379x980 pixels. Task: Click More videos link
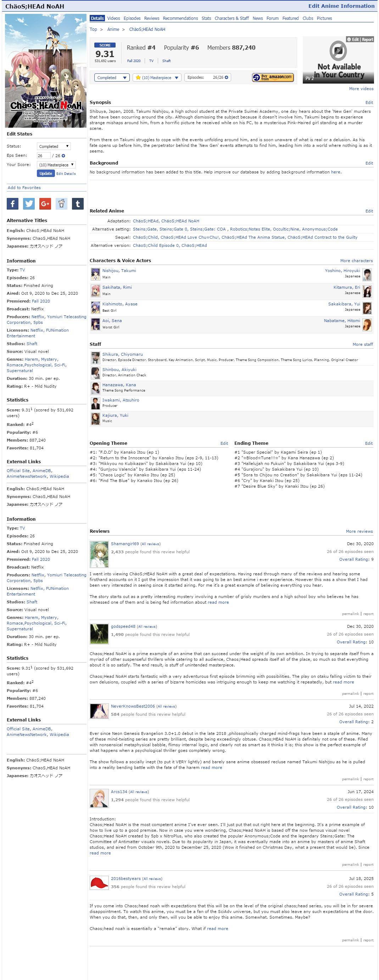(x=361, y=89)
